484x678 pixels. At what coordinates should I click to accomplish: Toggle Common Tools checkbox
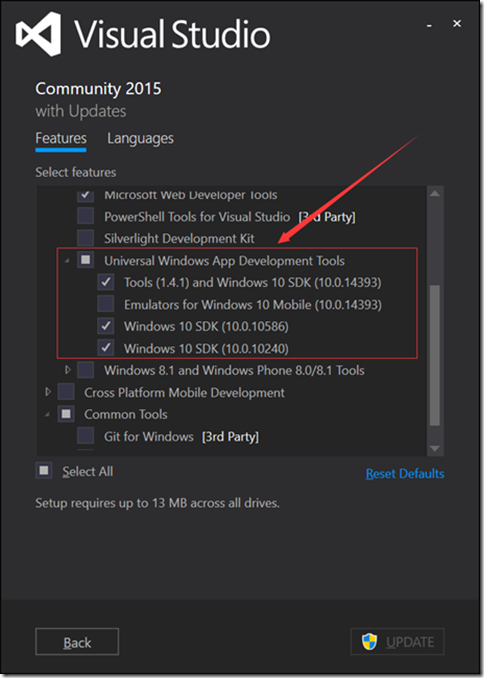(66, 414)
